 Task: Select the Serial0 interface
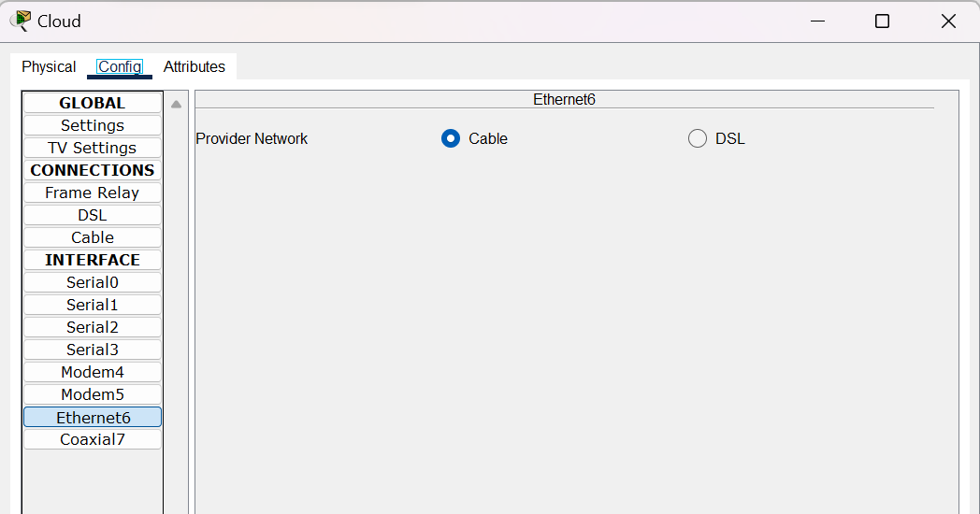coord(93,282)
